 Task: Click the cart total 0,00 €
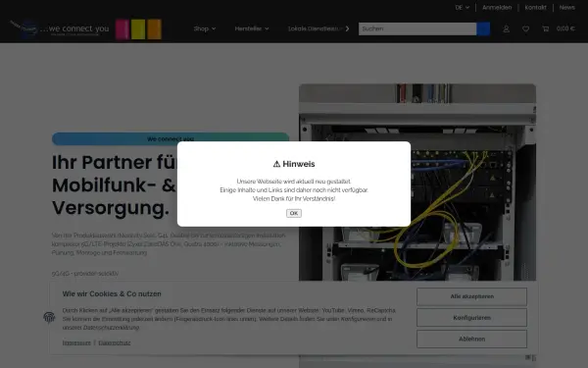click(x=565, y=28)
